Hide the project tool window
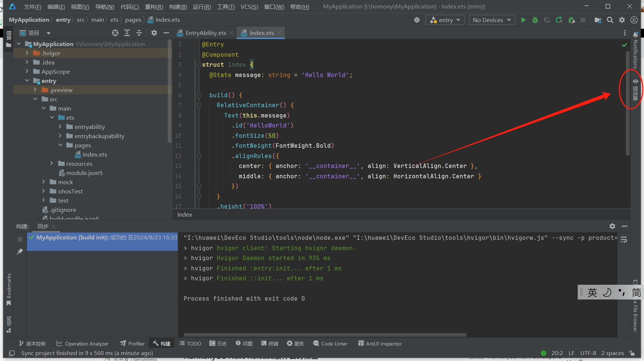The image size is (644, 361). click(x=166, y=33)
